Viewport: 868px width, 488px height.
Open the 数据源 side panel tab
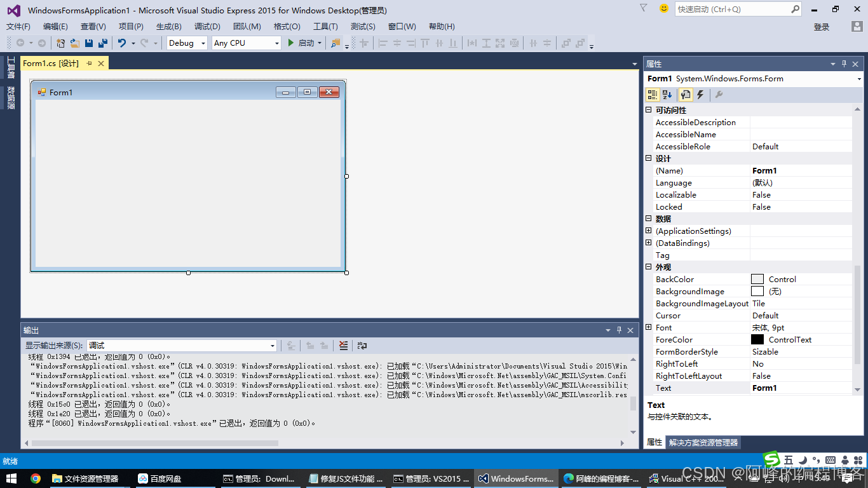pos(11,97)
